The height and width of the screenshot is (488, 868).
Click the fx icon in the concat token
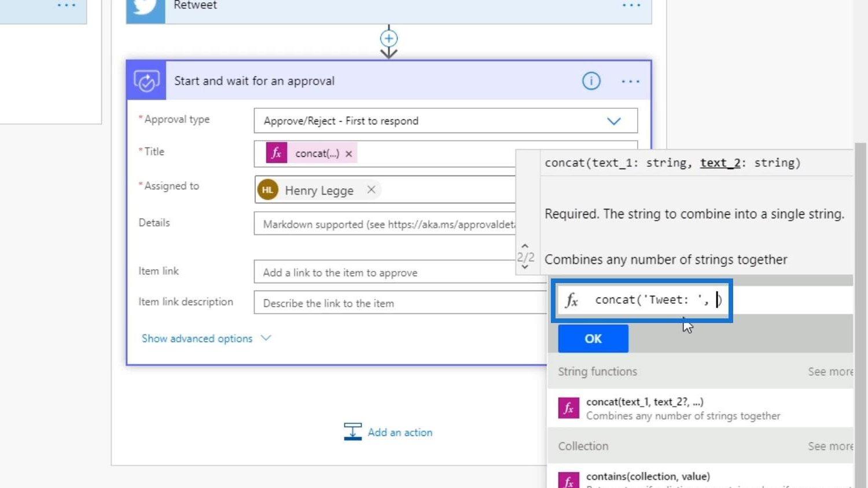point(277,153)
